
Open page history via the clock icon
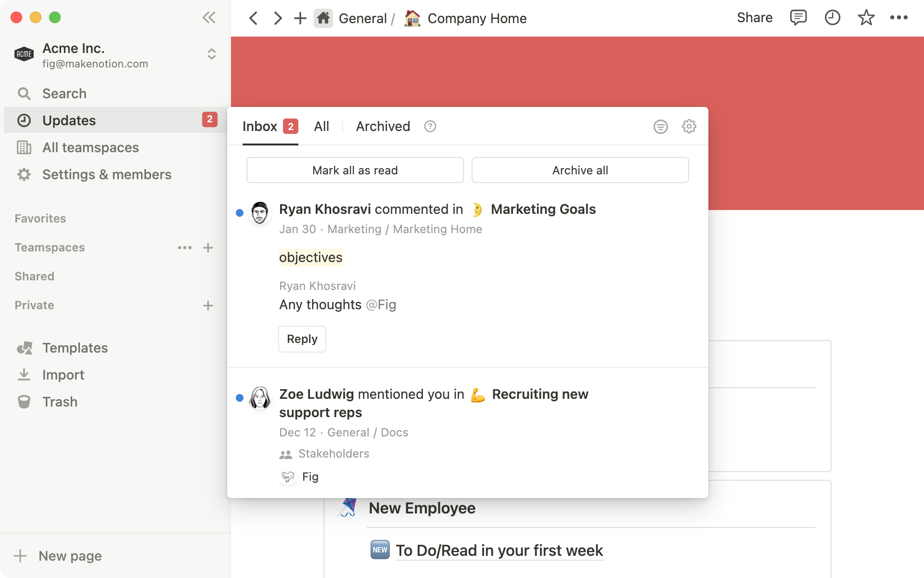[832, 18]
